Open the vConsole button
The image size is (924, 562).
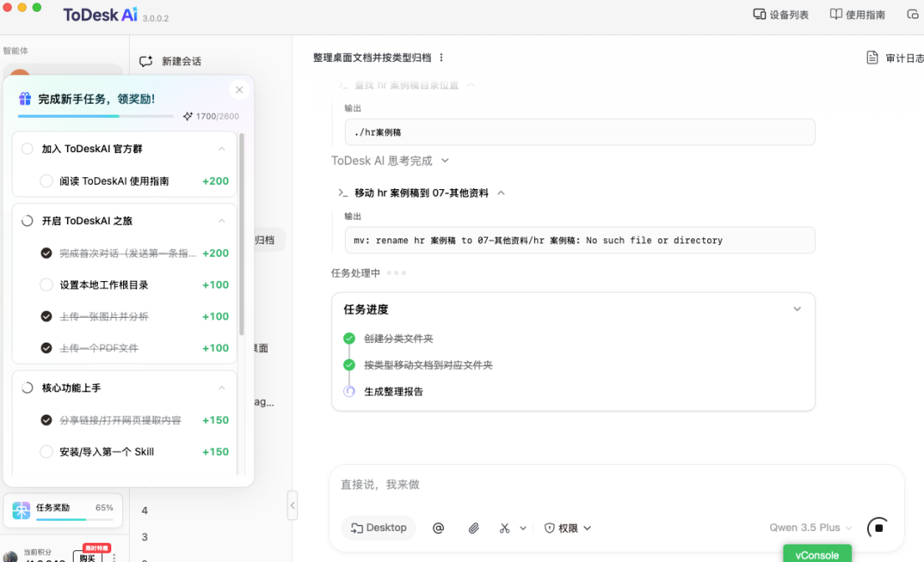[817, 554]
